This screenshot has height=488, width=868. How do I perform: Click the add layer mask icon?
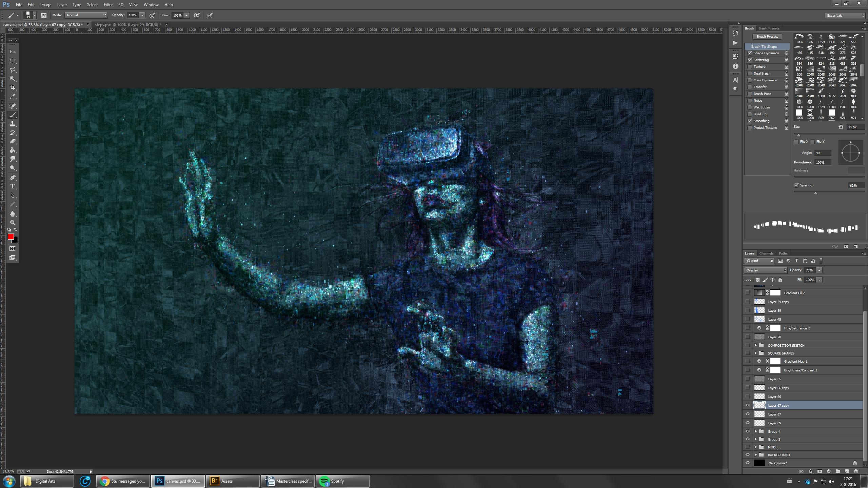pyautogui.click(x=820, y=471)
